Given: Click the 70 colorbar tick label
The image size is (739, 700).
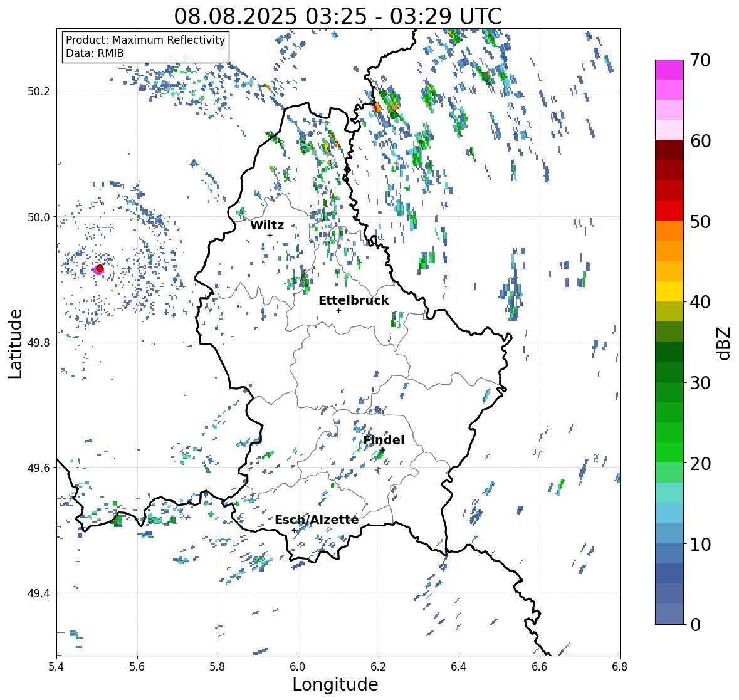Looking at the screenshot, I should point(700,60).
